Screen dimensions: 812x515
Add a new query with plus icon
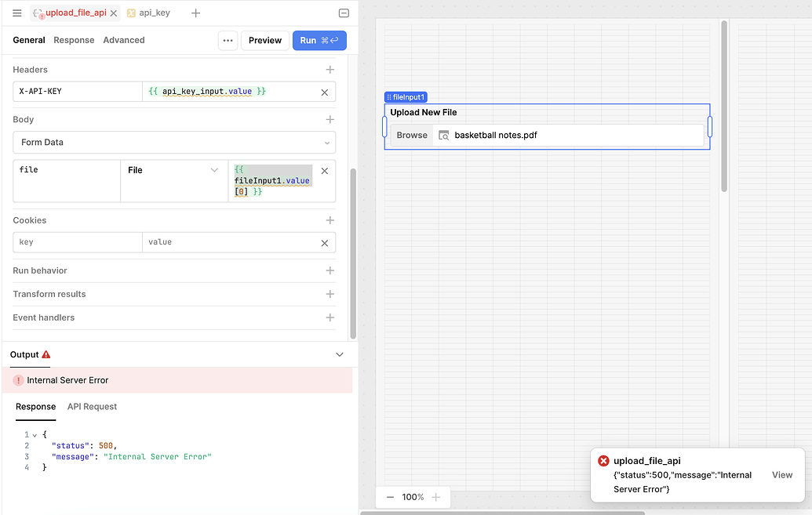click(x=196, y=13)
